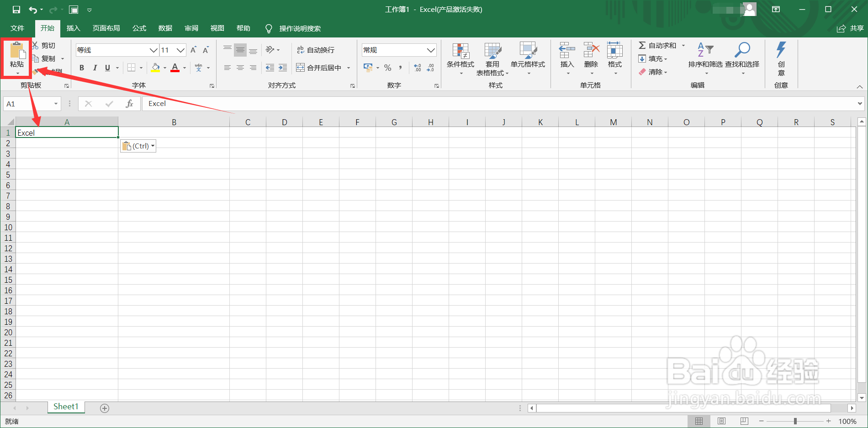Open Cell Styles (单元格样式)
This screenshot has height=428, width=868.
(x=528, y=59)
